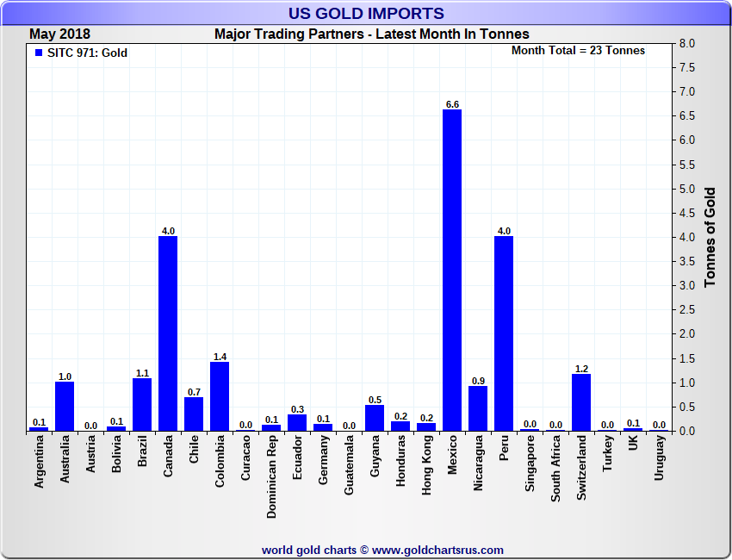Click the "0.7" value label above Chile
Screen dimensions: 732x560
point(195,392)
